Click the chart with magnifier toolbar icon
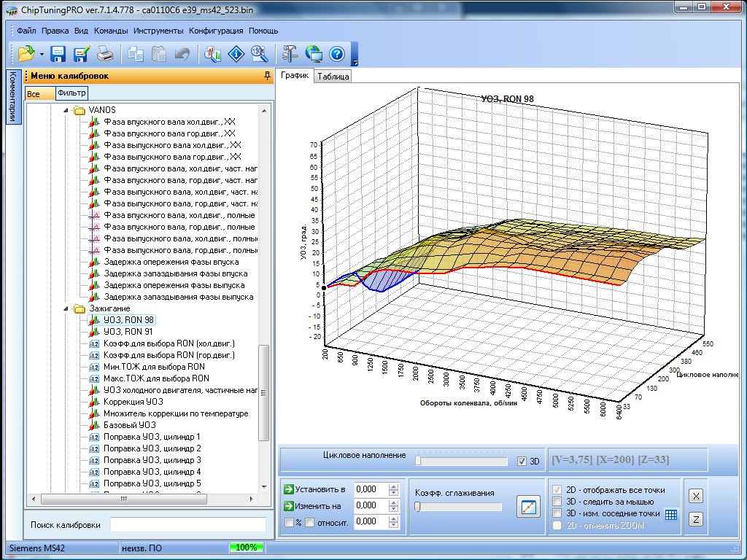This screenshot has width=747, height=560. 213,53
